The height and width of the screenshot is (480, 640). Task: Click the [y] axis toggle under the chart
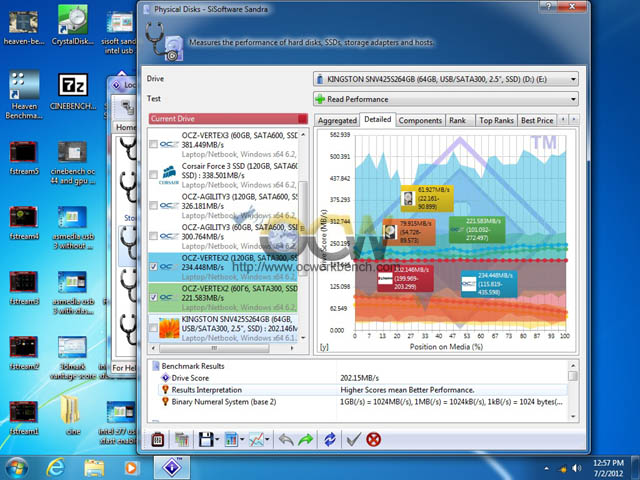[x=324, y=347]
